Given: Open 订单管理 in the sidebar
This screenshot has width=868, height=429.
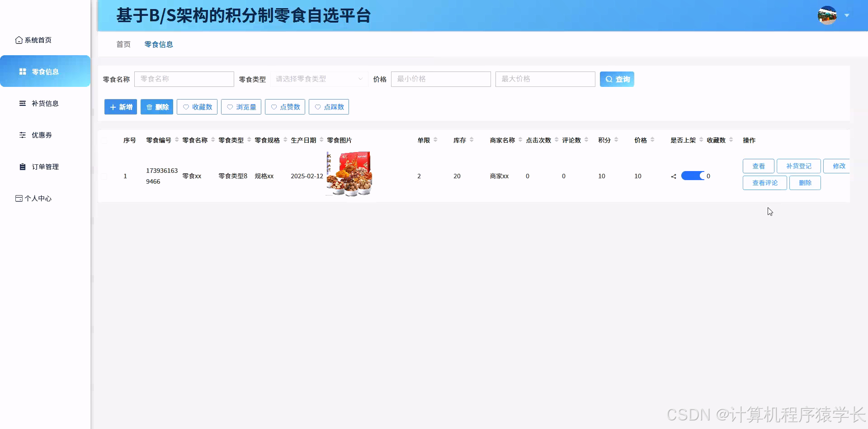Looking at the screenshot, I should point(39,167).
